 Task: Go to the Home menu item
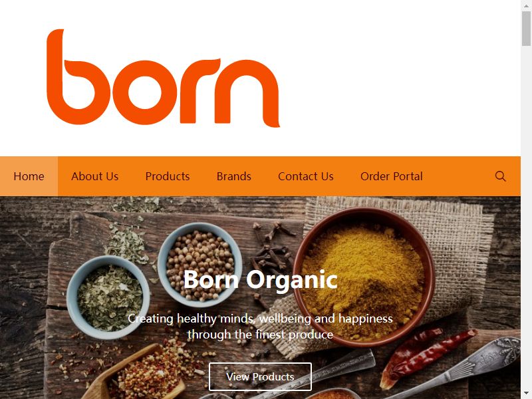29,176
